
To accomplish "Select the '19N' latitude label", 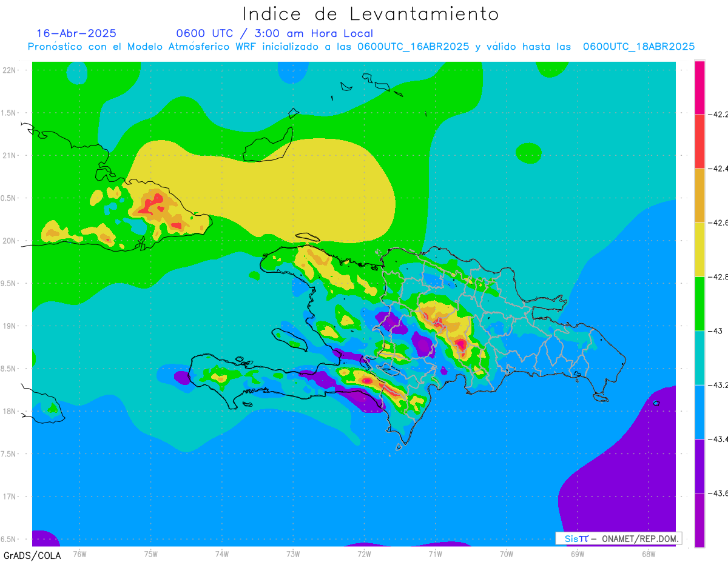I will click(x=9, y=326).
